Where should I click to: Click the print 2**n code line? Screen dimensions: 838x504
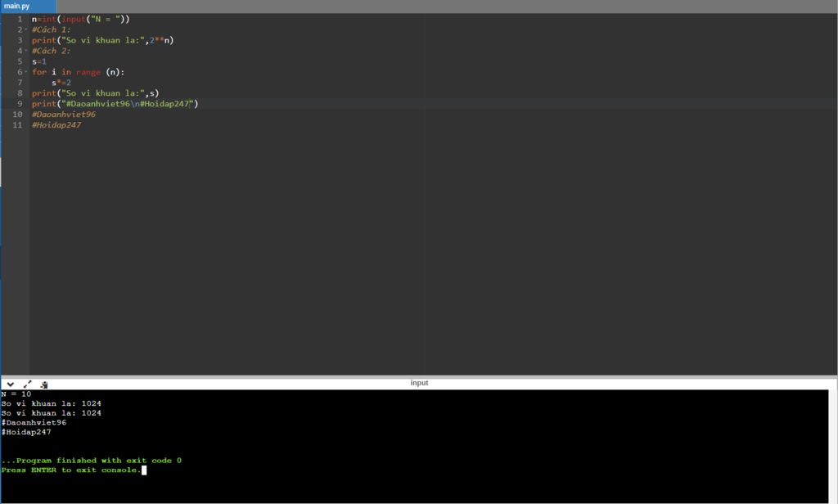(x=102, y=40)
